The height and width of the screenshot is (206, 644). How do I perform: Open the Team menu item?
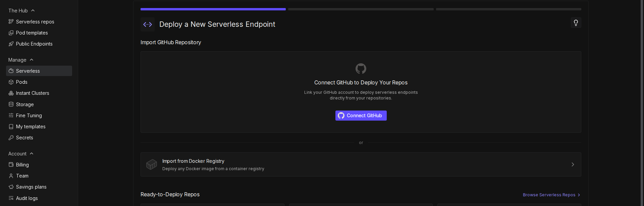coord(22,176)
